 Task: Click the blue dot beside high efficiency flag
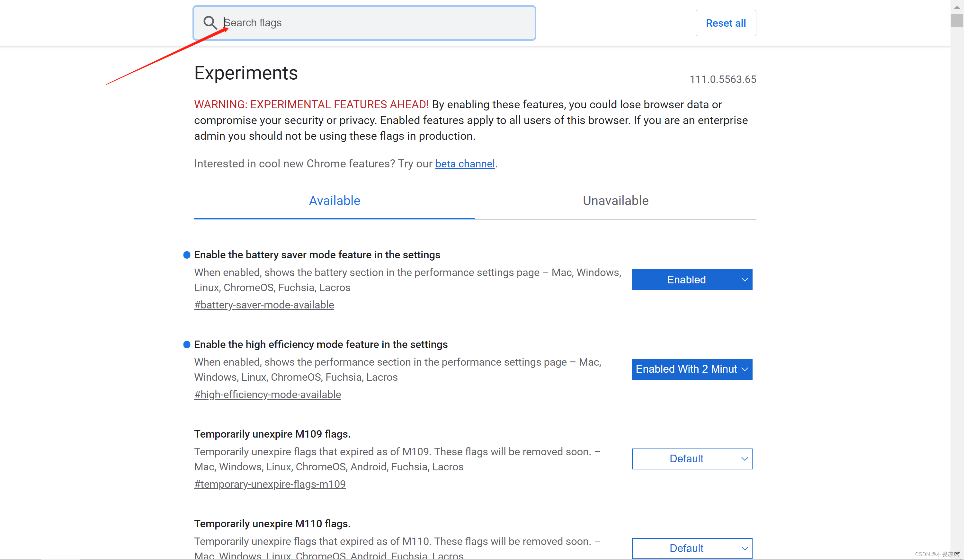(x=187, y=345)
